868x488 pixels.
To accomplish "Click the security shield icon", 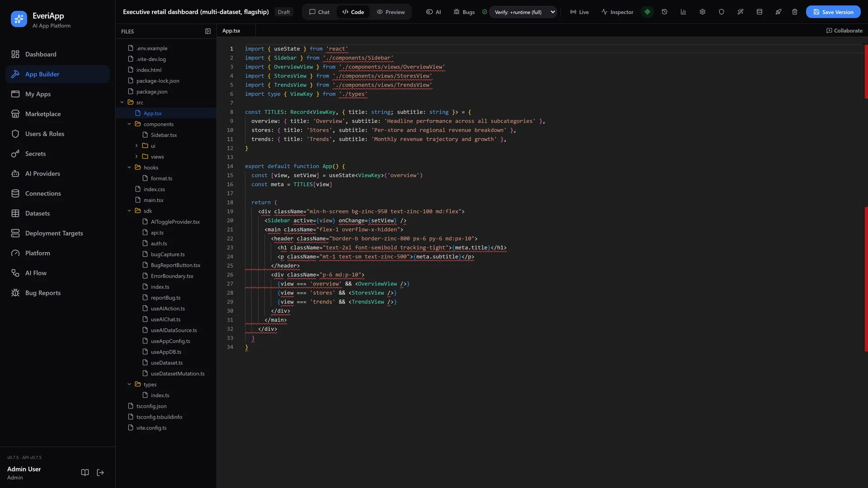I will pyautogui.click(x=722, y=12).
